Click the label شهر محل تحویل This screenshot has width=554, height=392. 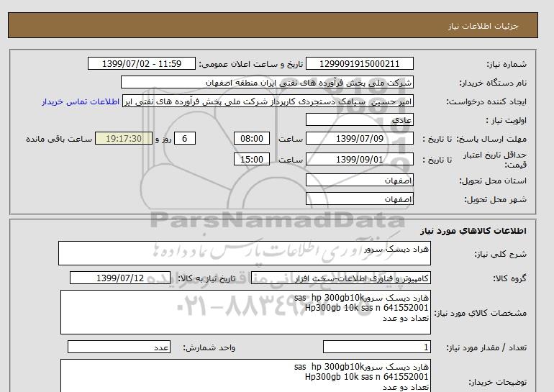(x=495, y=199)
